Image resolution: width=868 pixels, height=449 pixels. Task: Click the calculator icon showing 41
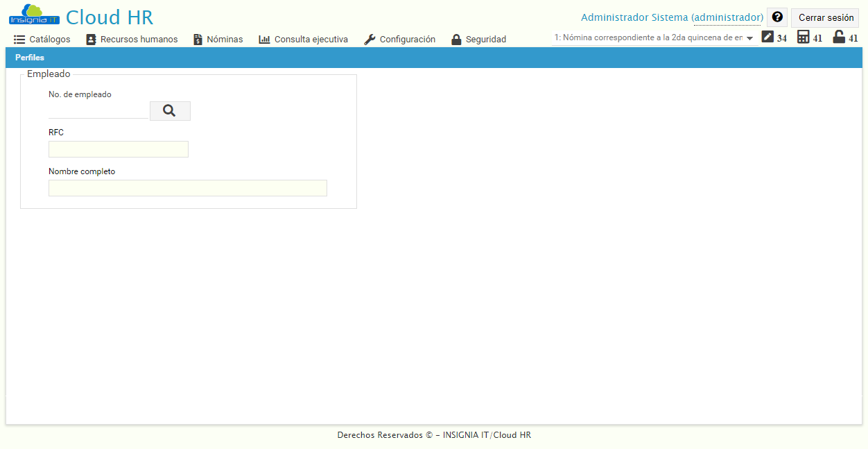point(802,37)
